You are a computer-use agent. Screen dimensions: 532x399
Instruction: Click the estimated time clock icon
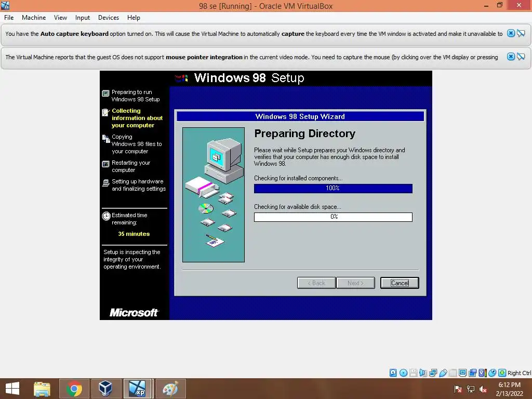coord(106,216)
